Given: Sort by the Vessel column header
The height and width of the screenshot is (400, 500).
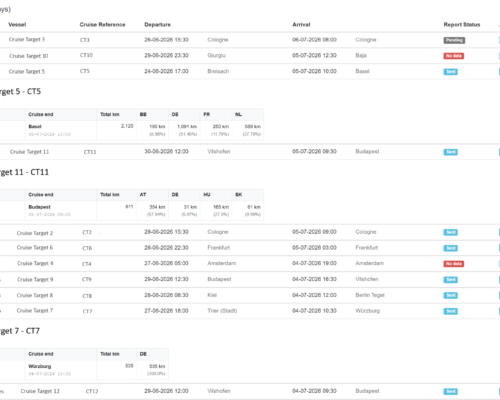Looking at the screenshot, I should pyautogui.click(x=17, y=25).
